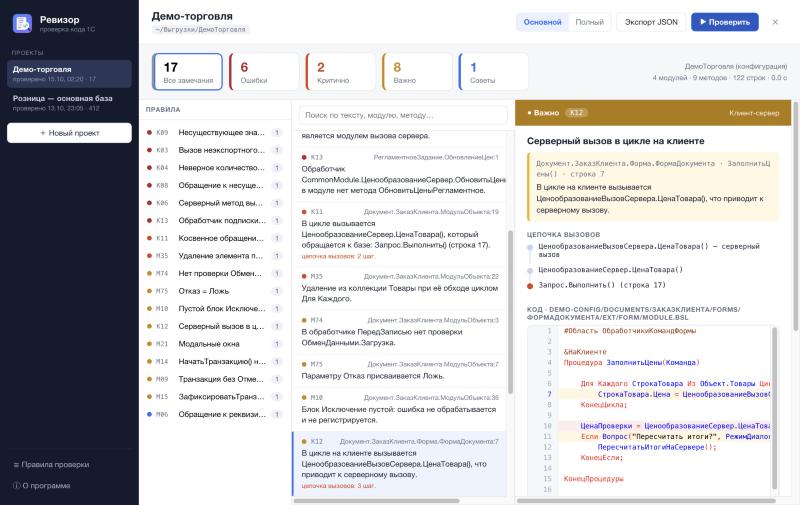The width and height of the screenshot is (800, 505).
Task: Select rule K11 Косвенное обращени...
Action: click(x=214, y=238)
